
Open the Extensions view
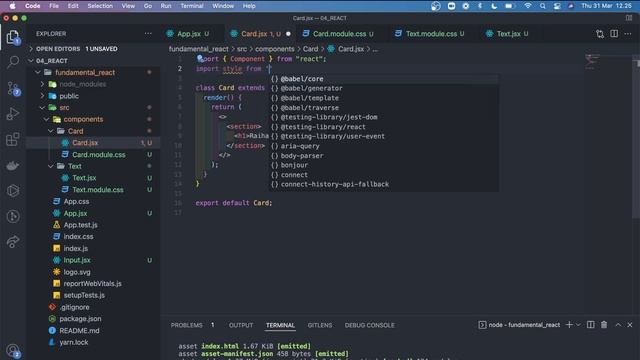tap(13, 139)
